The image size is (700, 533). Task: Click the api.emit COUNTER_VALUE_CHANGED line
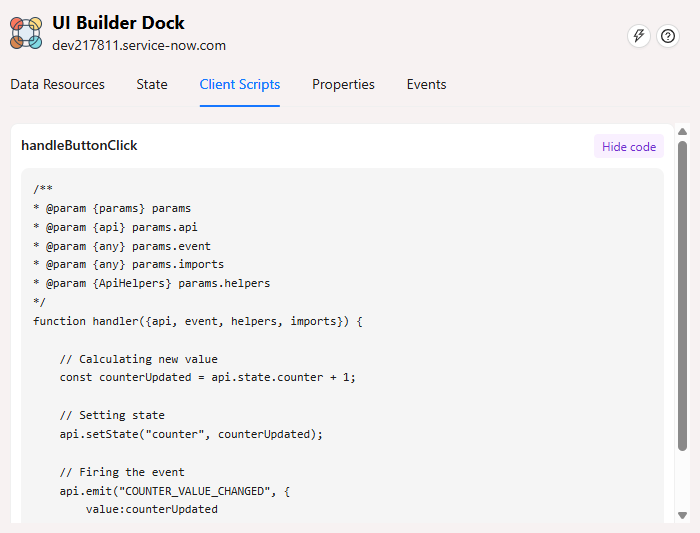201,490
